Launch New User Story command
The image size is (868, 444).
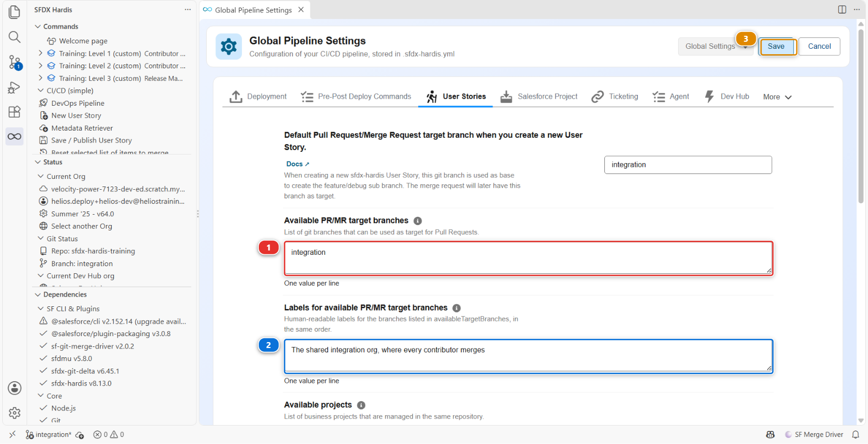(76, 115)
